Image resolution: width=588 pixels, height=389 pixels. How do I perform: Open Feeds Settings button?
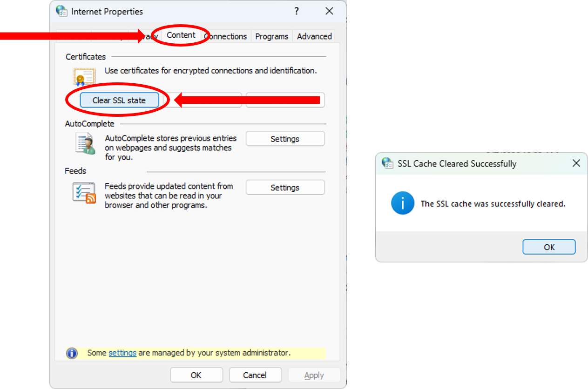(285, 188)
